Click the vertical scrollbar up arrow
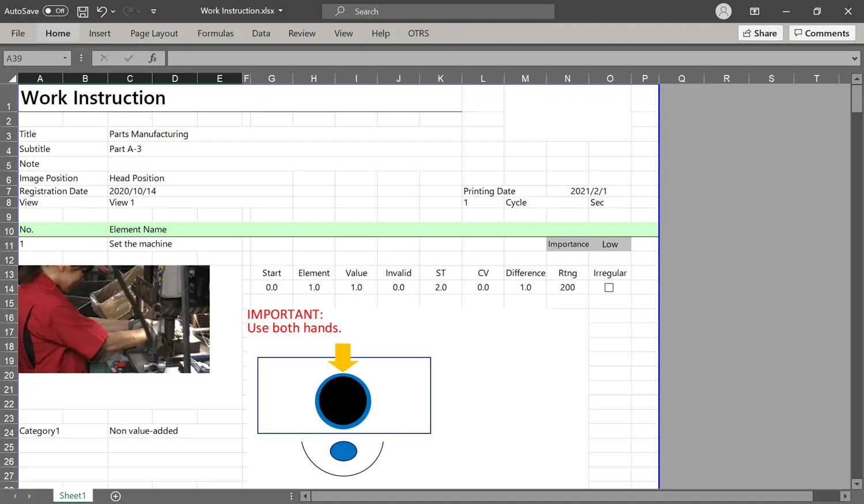 [x=857, y=78]
